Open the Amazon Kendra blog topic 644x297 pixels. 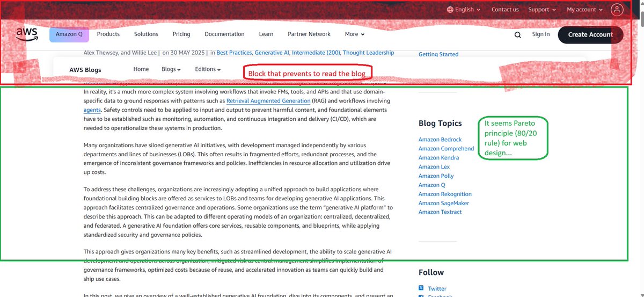438,158
